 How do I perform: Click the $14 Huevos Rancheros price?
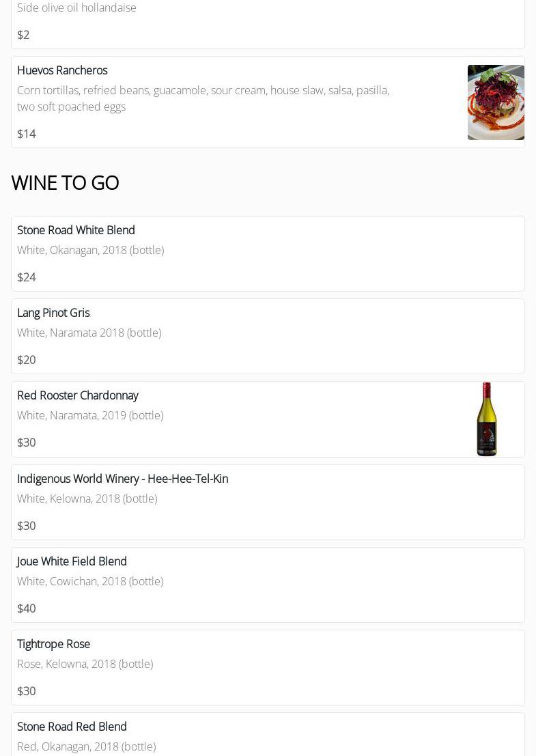26,134
